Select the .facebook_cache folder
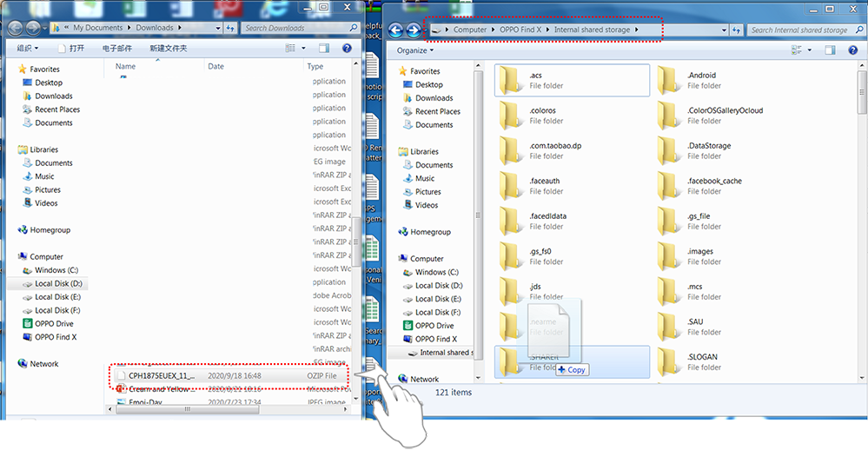The width and height of the screenshot is (868, 450). pos(699,186)
